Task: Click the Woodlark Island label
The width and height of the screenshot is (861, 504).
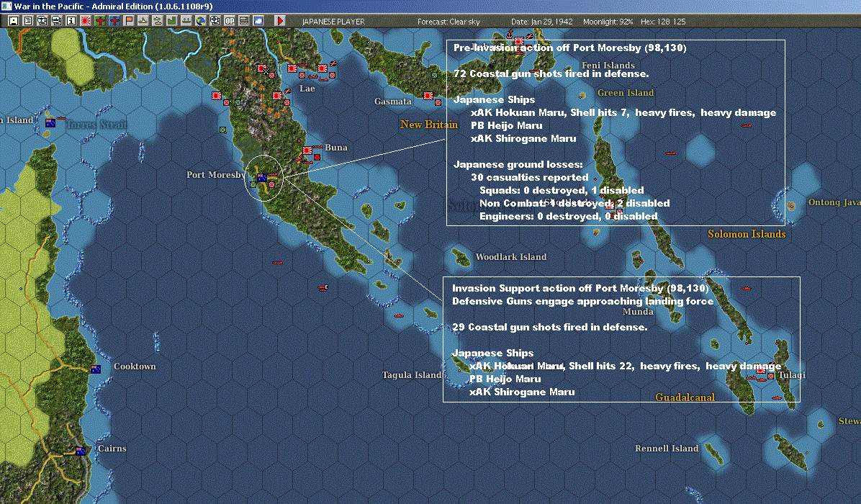Action: click(510, 256)
